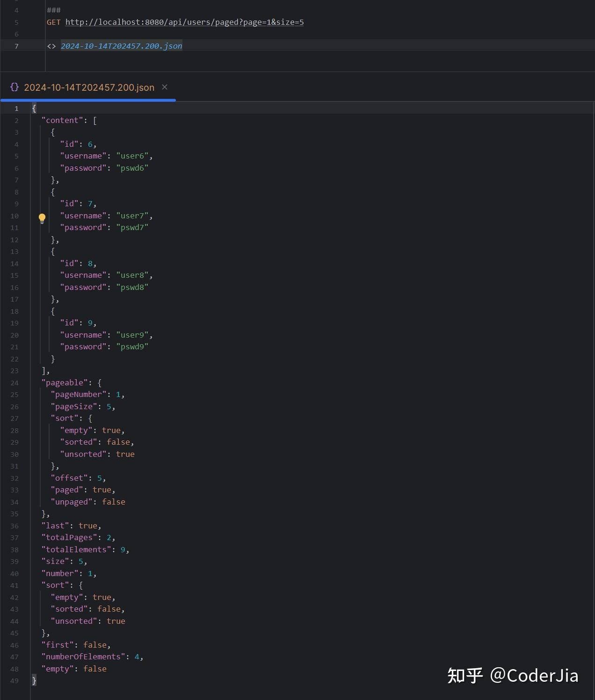Click the response file diff icon
This screenshot has width=595, height=700.
click(51, 46)
